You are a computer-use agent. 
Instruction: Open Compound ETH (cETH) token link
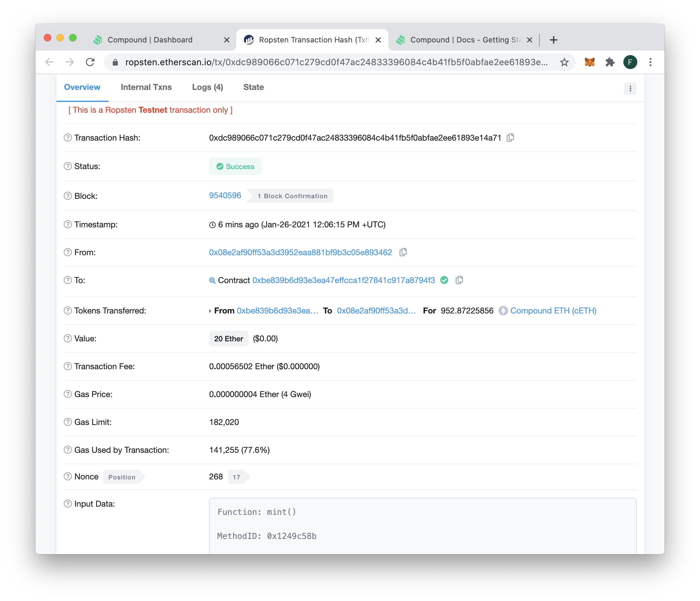pos(553,311)
